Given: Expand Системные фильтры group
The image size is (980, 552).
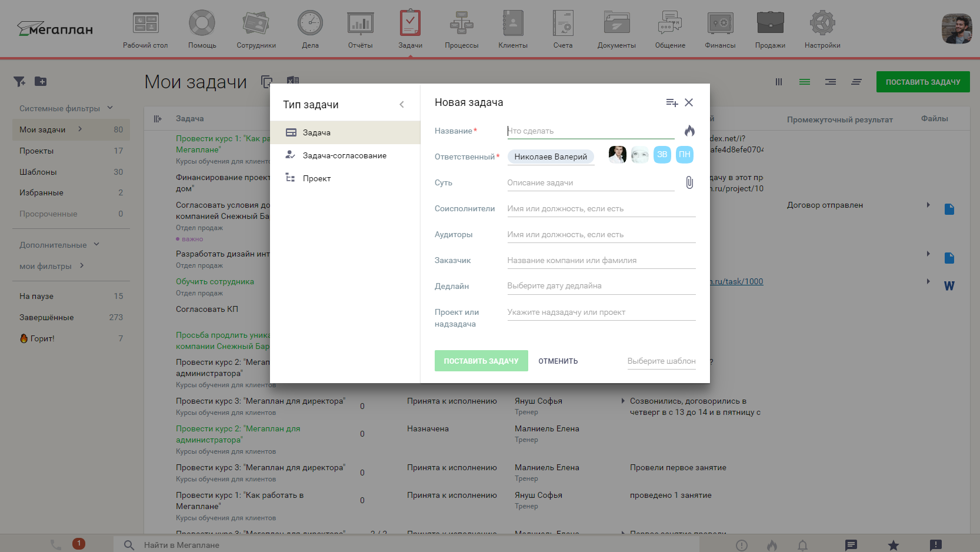Looking at the screenshot, I should click(66, 108).
